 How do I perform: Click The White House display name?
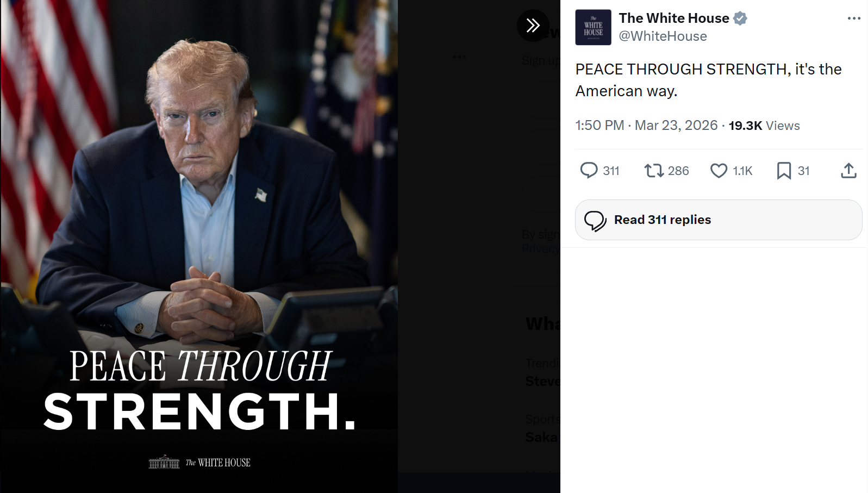point(674,18)
